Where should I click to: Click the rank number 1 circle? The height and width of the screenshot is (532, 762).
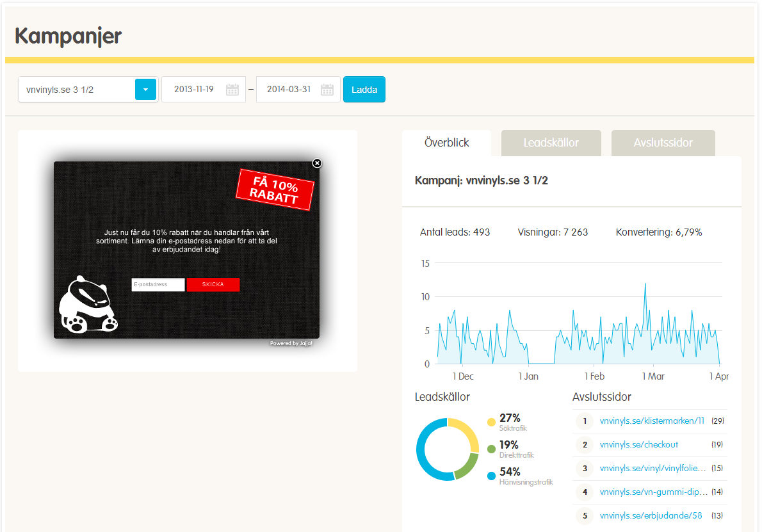[585, 421]
